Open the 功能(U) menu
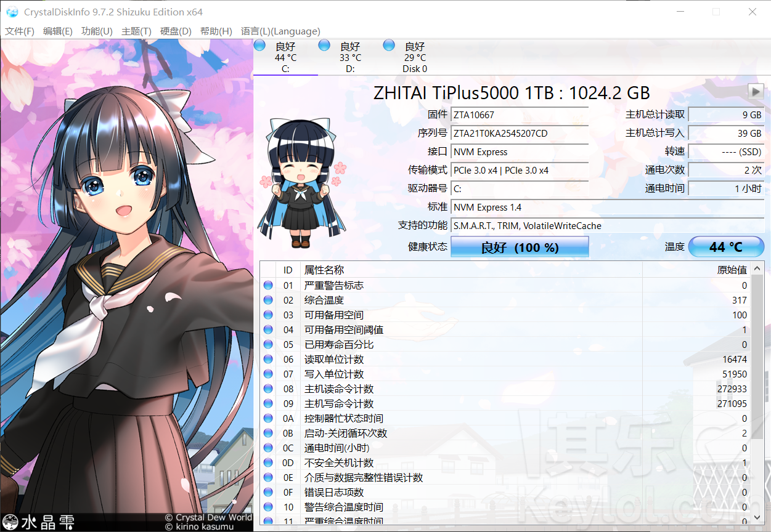The image size is (771, 532). (97, 31)
